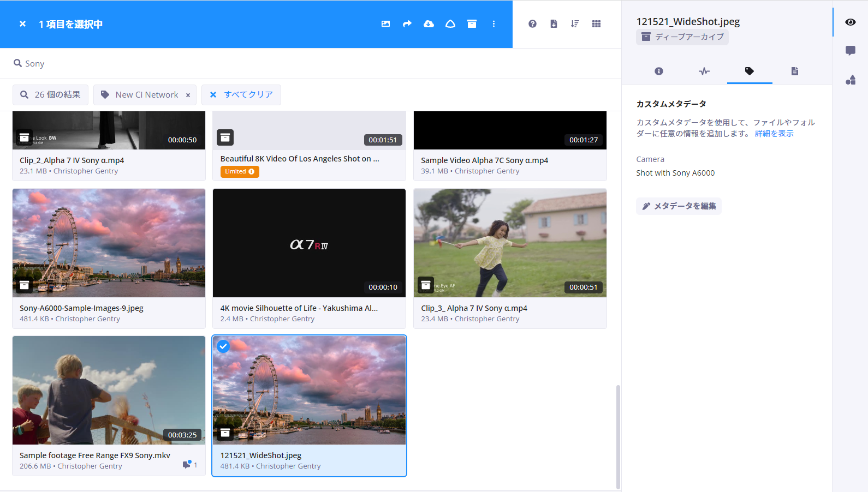Viewport: 868px width, 492px height.
Task: Close the selection bar with X icon
Action: click(22, 24)
